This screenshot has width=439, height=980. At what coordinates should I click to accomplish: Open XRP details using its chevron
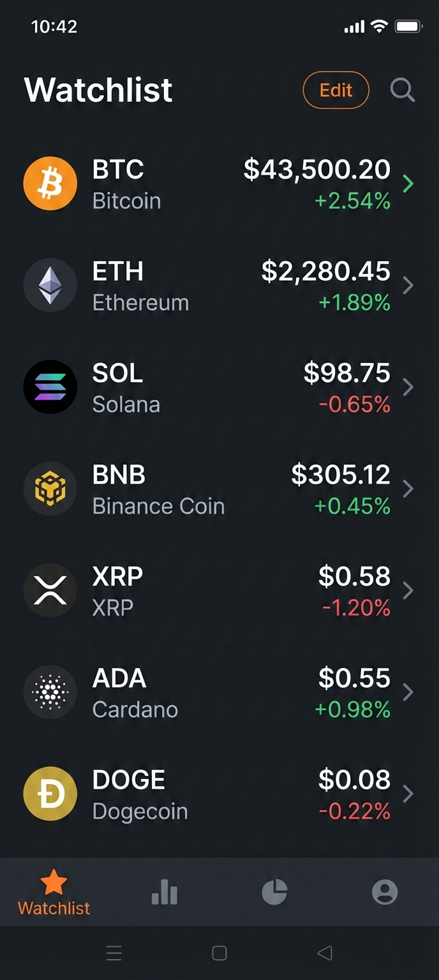coord(408,590)
